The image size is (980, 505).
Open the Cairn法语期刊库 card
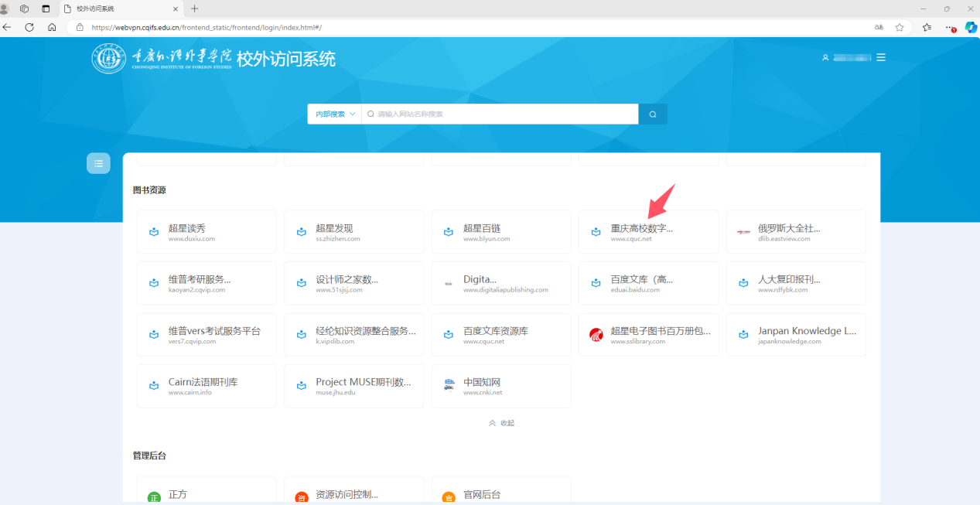click(207, 386)
